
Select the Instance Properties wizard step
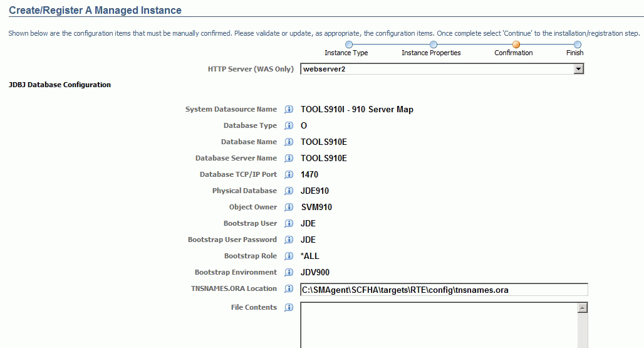[433, 45]
